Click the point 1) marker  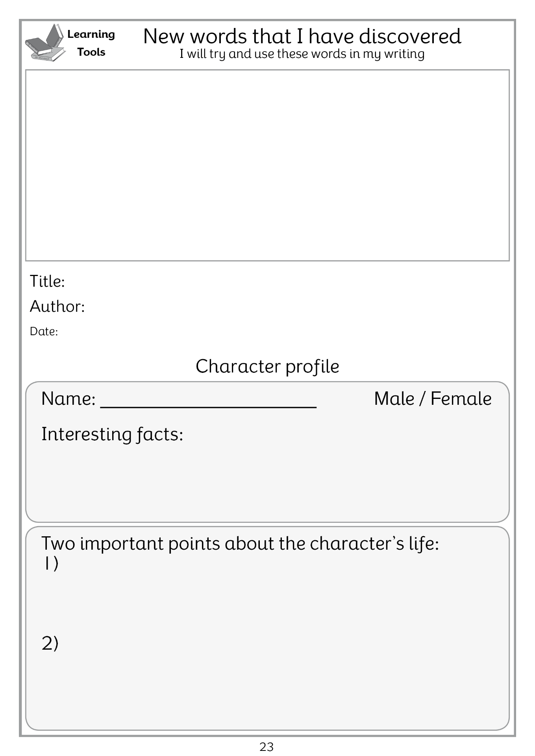[50, 563]
